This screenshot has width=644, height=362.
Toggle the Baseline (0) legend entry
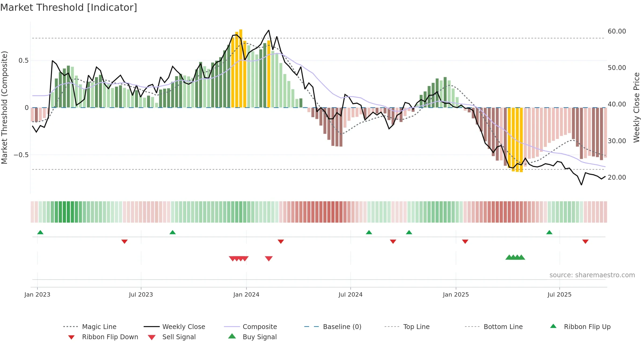click(333, 327)
